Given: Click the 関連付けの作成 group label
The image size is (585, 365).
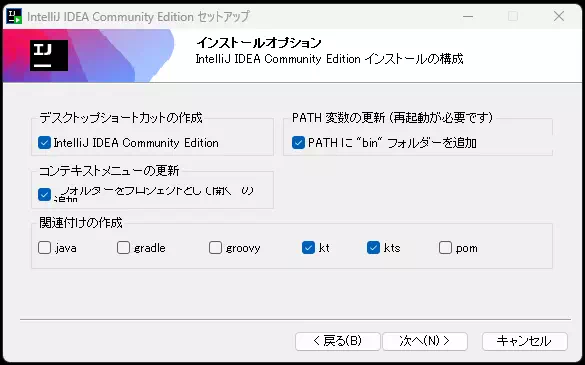Looking at the screenshot, I should point(81,223).
